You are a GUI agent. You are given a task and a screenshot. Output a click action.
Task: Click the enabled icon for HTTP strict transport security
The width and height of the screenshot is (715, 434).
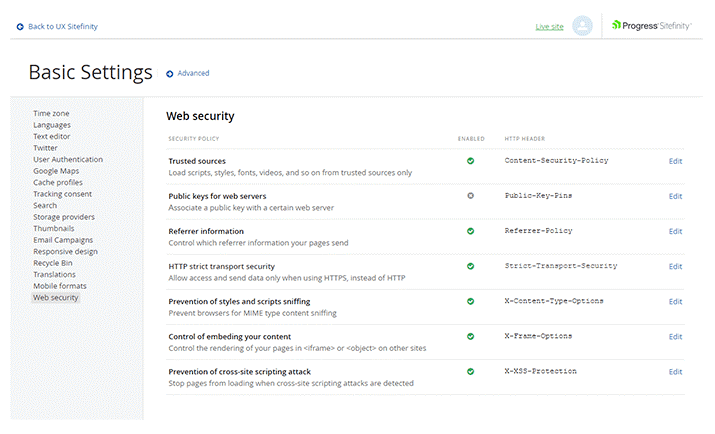470,266
